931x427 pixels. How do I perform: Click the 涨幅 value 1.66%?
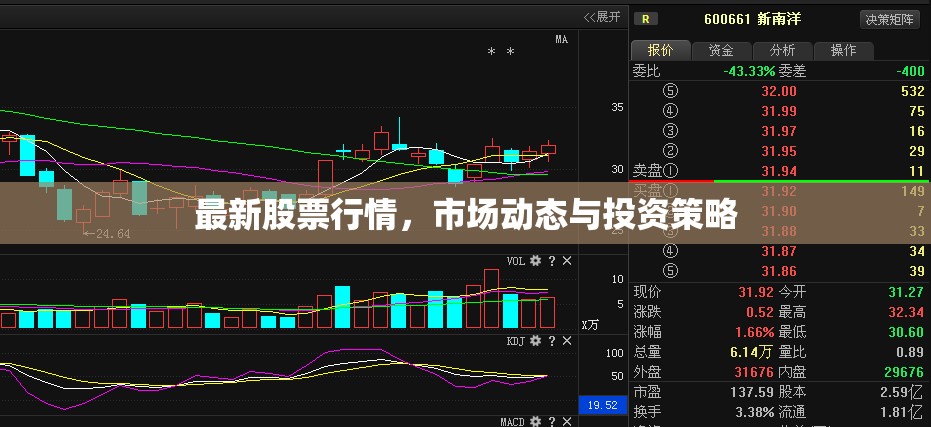click(755, 332)
